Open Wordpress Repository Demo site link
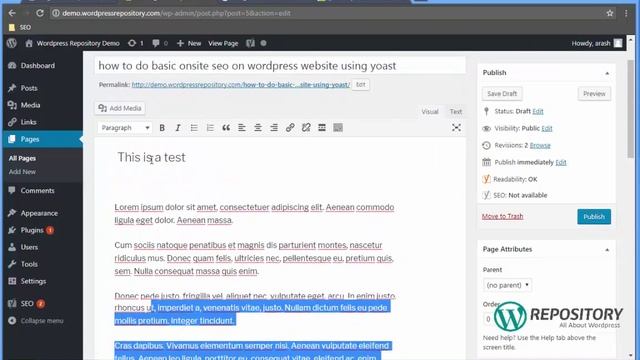640x360 pixels. (73, 43)
